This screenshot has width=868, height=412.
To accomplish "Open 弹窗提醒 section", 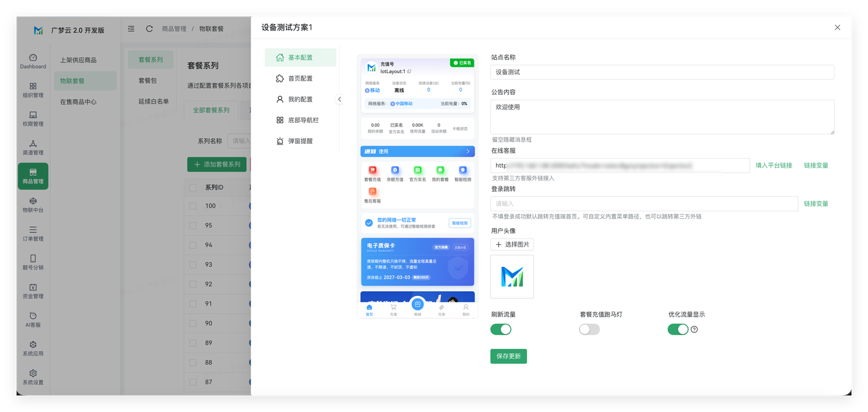I will (300, 141).
